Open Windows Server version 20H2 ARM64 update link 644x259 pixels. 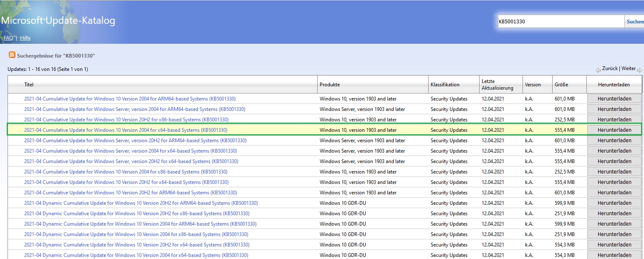(135, 141)
